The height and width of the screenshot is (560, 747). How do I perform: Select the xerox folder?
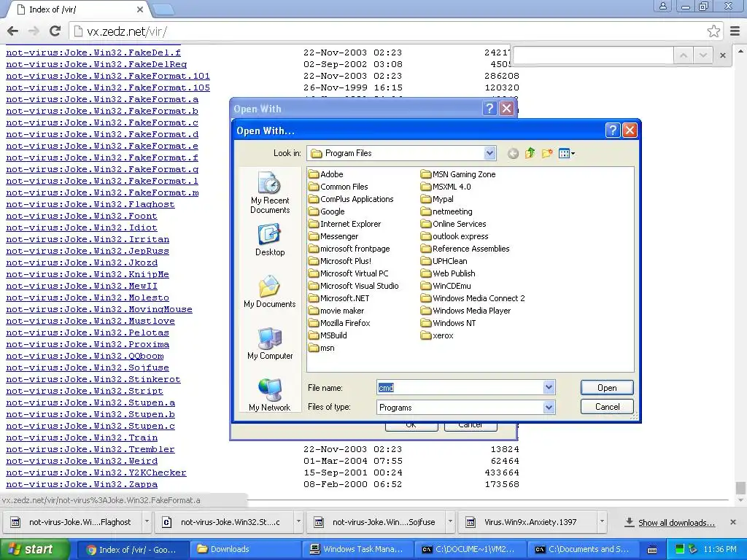pyautogui.click(x=437, y=335)
